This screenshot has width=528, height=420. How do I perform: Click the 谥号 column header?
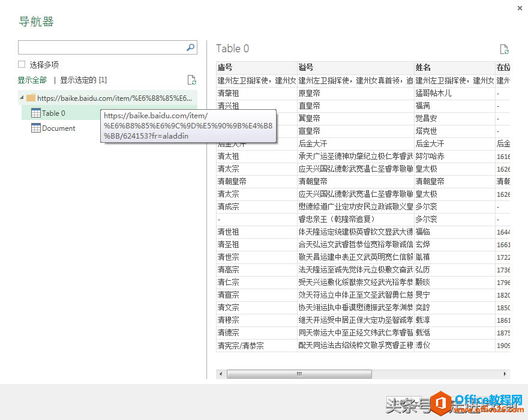click(356, 67)
